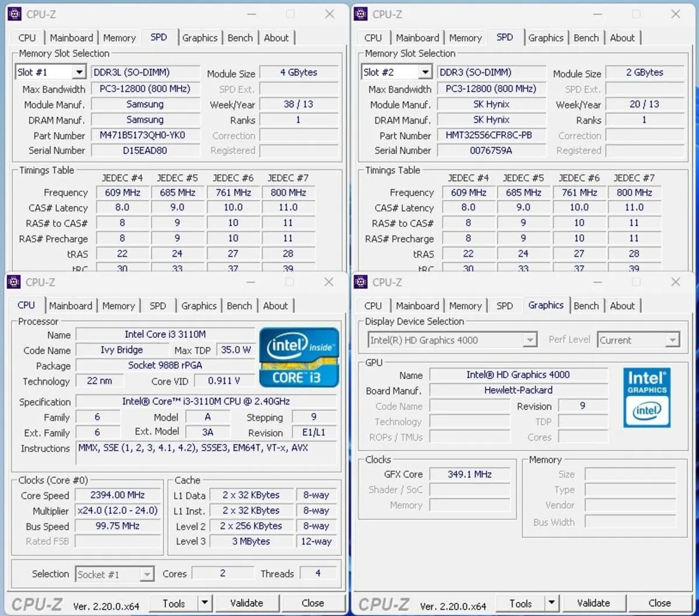Open the Slot #2 memory slot dropdown
The width and height of the screenshot is (699, 616).
(426, 72)
